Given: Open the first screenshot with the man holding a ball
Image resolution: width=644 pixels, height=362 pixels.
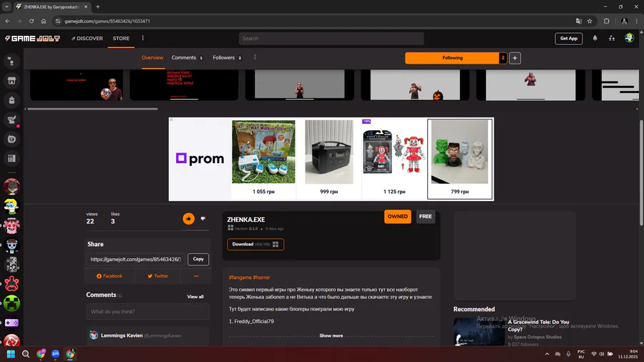Looking at the screenshot, I should pyautogui.click(x=77, y=85).
